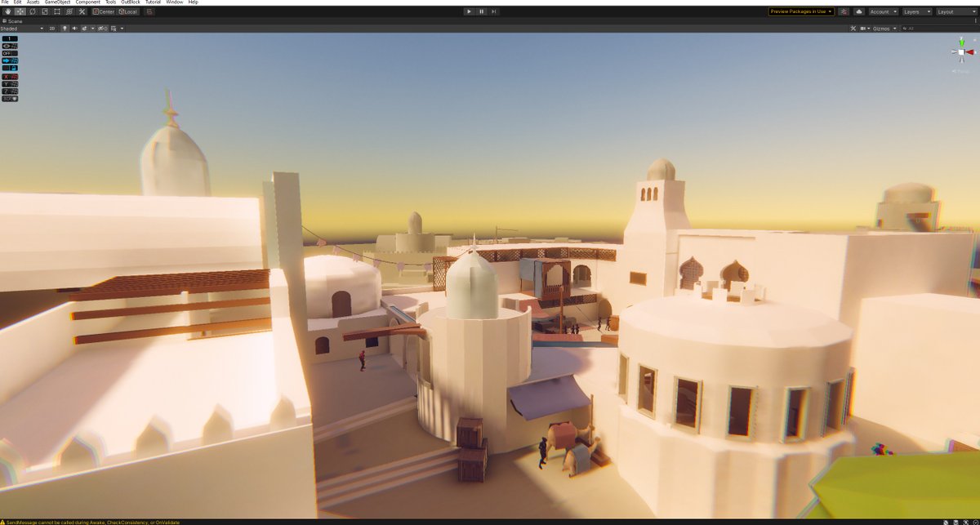This screenshot has height=525, width=980.
Task: Open the Shaded draw mode dropdown
Action: pyautogui.click(x=20, y=28)
